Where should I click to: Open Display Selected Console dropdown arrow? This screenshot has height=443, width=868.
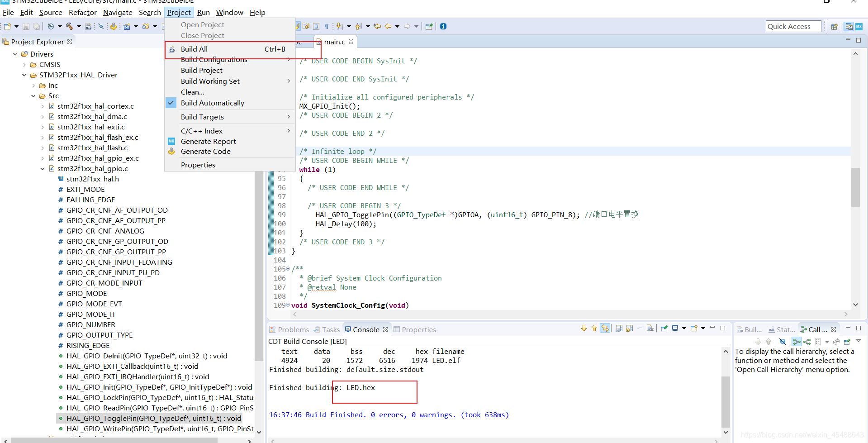684,329
